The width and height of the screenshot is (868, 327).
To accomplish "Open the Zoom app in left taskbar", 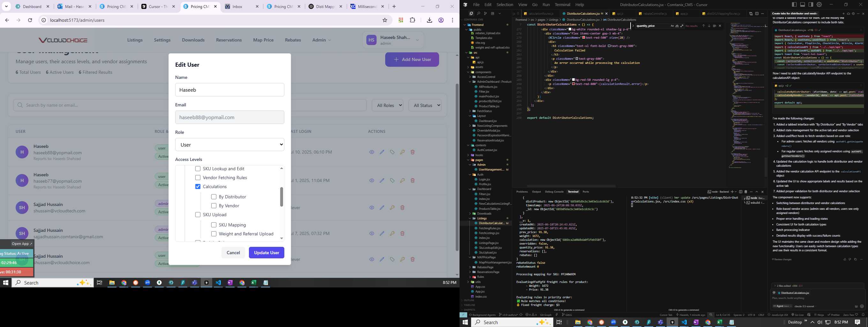I will [147, 283].
